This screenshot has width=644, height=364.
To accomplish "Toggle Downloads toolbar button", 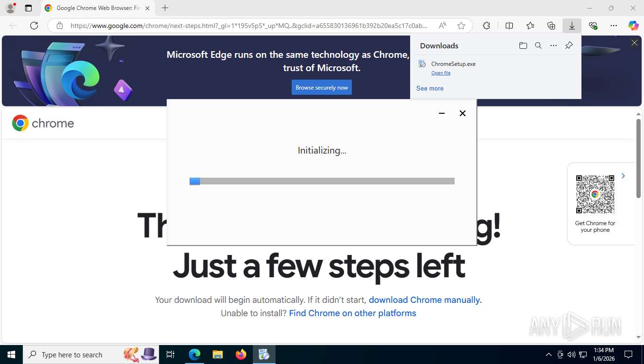I will pyautogui.click(x=572, y=26).
